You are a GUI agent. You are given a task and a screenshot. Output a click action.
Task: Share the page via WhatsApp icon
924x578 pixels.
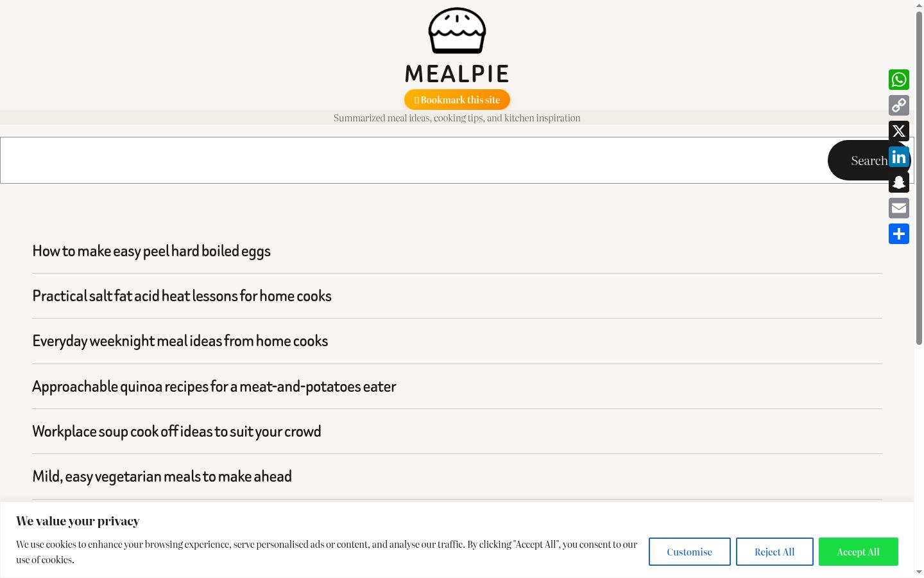[x=899, y=80]
